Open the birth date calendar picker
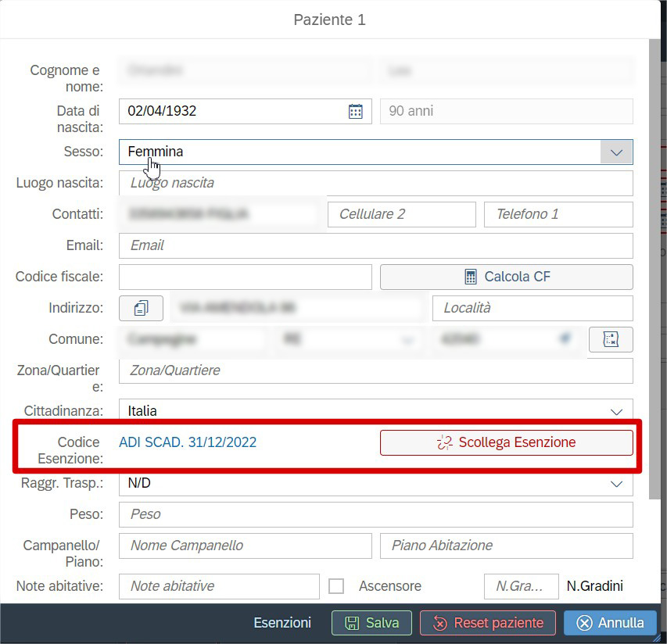The width and height of the screenshot is (667, 644). [356, 111]
